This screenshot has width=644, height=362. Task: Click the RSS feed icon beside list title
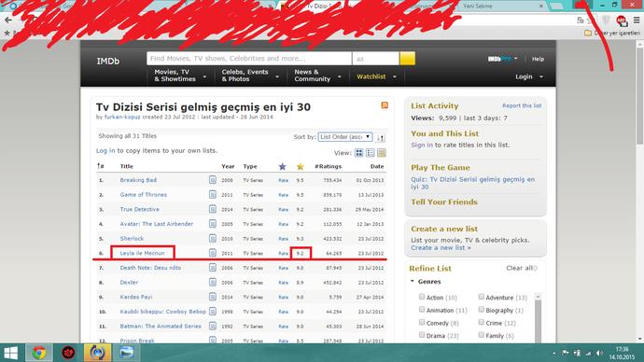click(x=385, y=105)
